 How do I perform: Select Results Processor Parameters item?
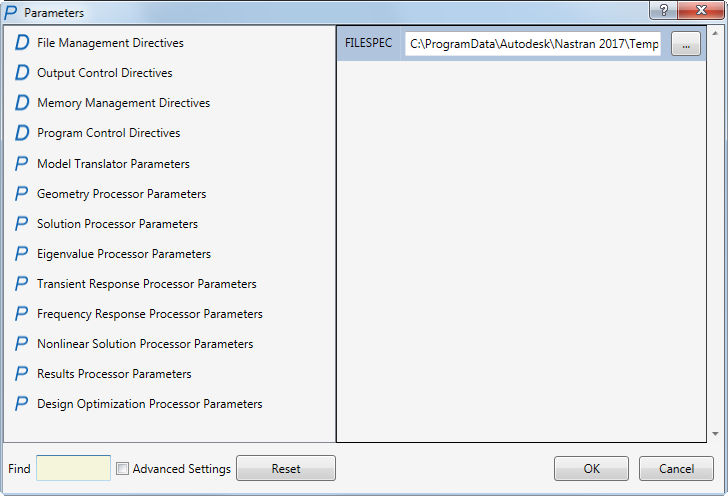[114, 374]
